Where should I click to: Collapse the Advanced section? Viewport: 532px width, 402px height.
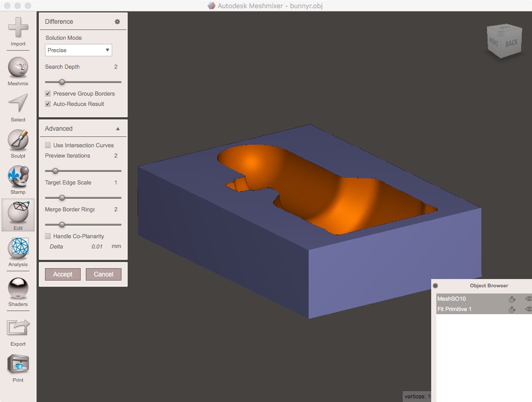tap(118, 128)
